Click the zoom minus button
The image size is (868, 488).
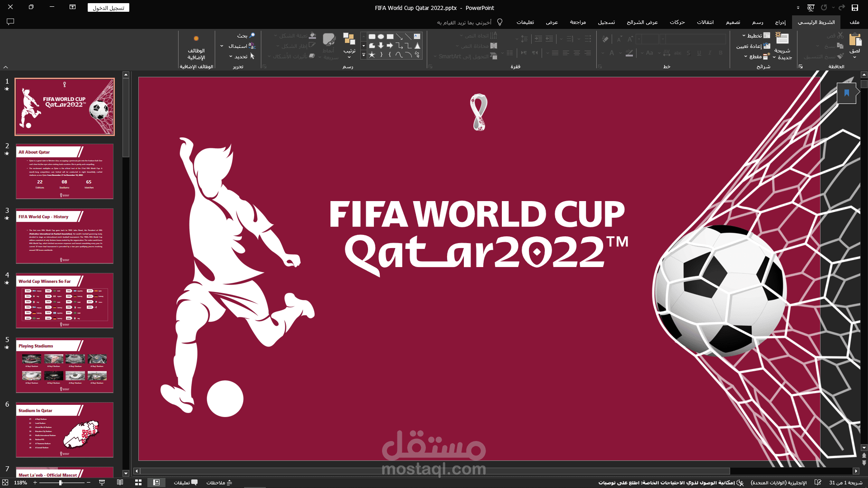coord(89,483)
